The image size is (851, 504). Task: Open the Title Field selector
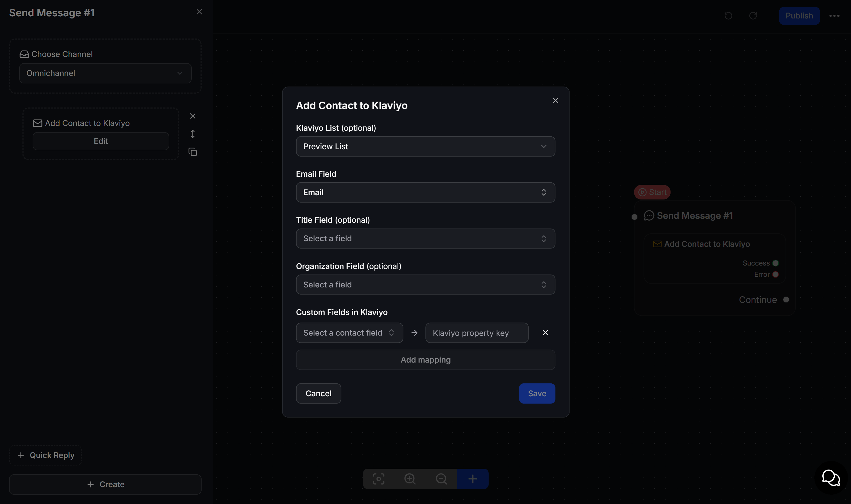pos(426,238)
